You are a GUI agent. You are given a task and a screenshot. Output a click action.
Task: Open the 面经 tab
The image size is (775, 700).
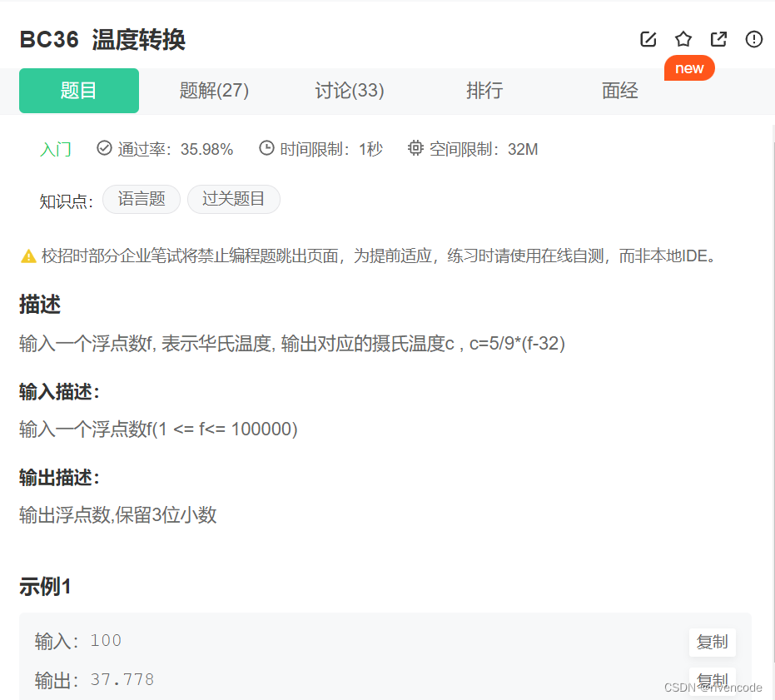coord(619,91)
